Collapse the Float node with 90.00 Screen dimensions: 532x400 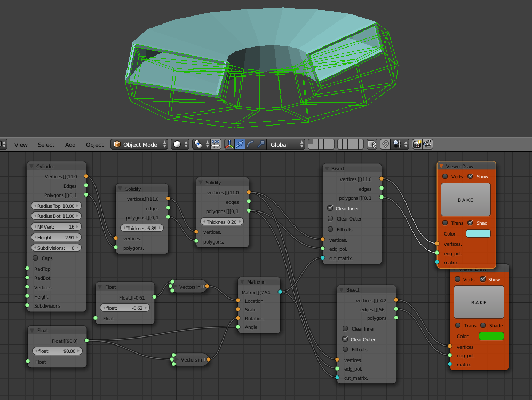pos(31,331)
